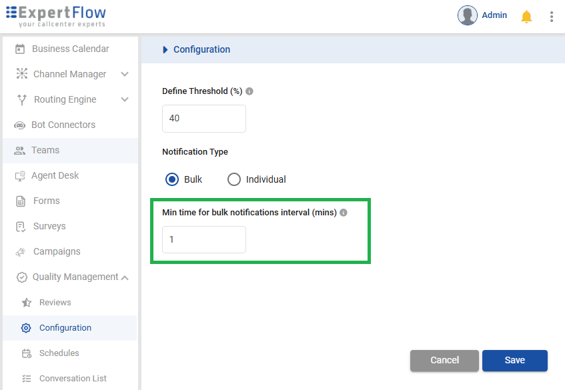This screenshot has width=565, height=392.
Task: Select the Individual notification type
Action: [x=234, y=179]
